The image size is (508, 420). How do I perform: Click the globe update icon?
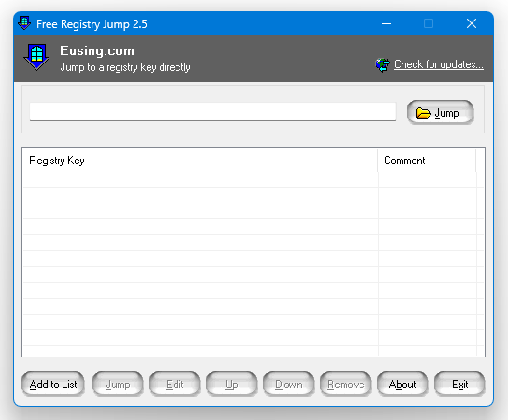point(383,65)
